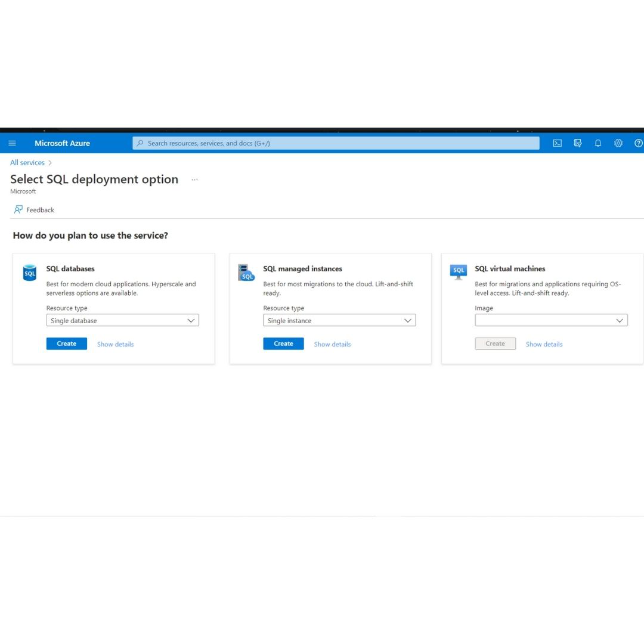Screen dimensions: 644x644
Task: Open the notifications bell
Action: point(598,143)
